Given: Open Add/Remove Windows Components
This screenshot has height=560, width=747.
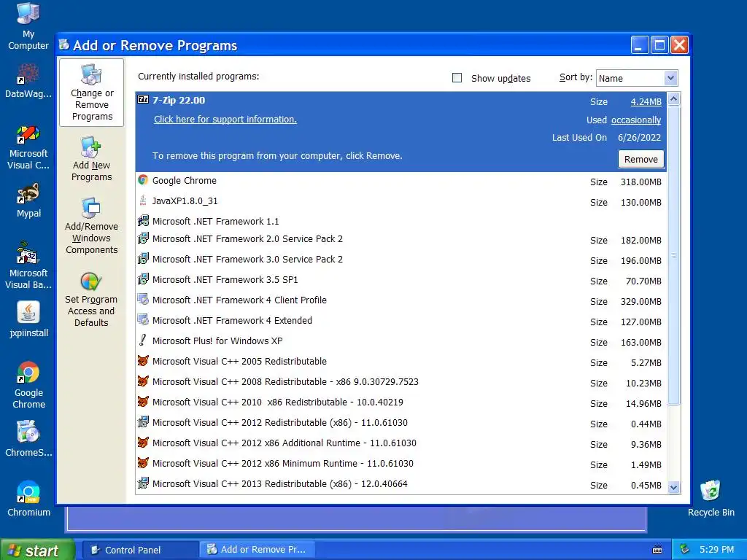Looking at the screenshot, I should coord(91,226).
